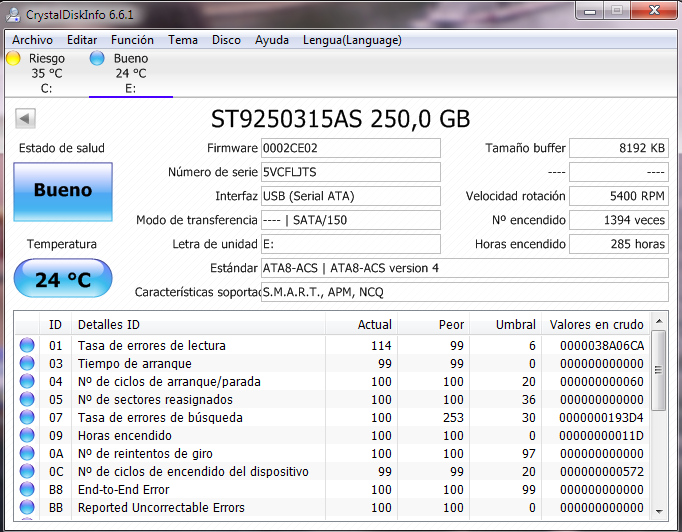The height and width of the screenshot is (532, 682).
Task: Select row Nº de reintentos de giro
Action: coord(332,453)
